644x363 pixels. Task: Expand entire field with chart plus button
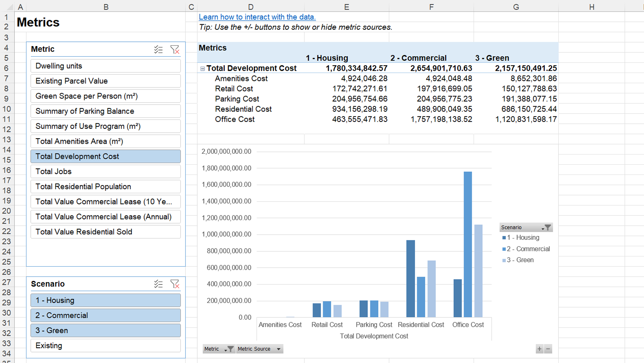pos(540,349)
